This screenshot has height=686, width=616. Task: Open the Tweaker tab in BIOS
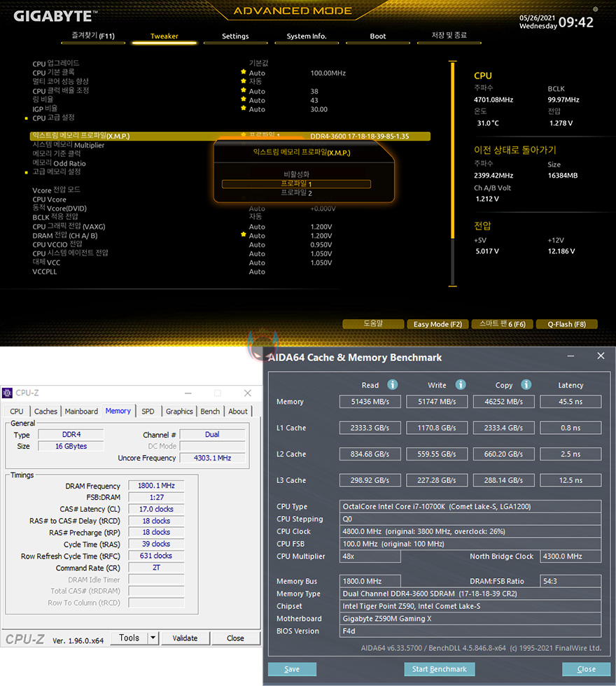click(164, 36)
